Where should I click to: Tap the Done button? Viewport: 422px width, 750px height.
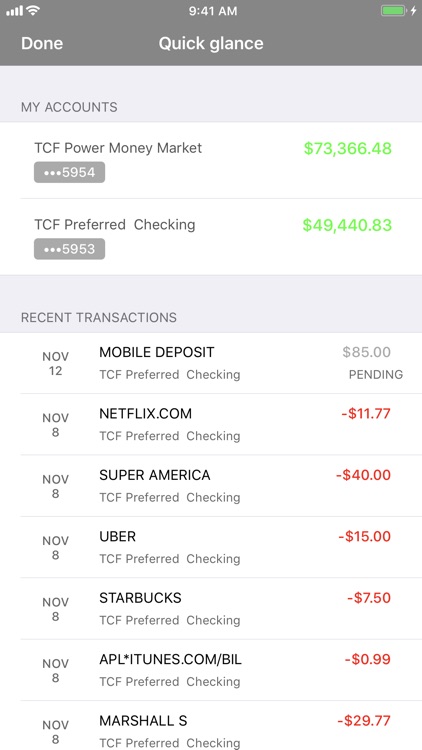tap(42, 44)
